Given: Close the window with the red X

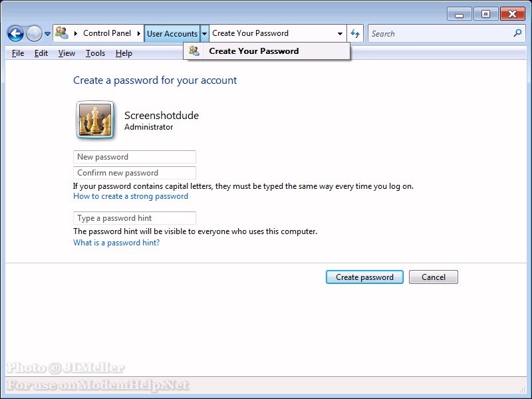Looking at the screenshot, I should click(x=512, y=14).
